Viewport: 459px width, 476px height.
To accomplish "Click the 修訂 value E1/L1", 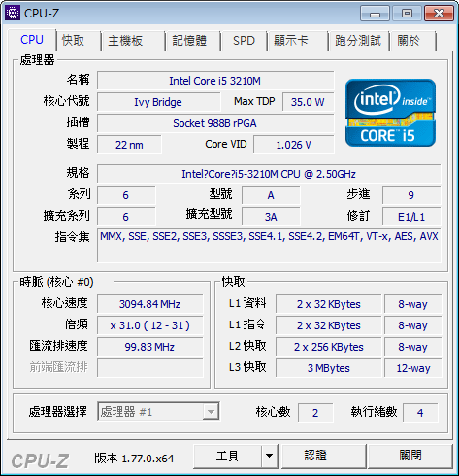I will (x=411, y=217).
